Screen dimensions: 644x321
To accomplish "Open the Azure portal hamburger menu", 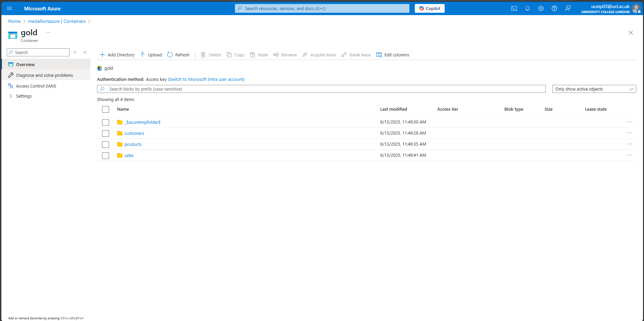I will pos(9,8).
